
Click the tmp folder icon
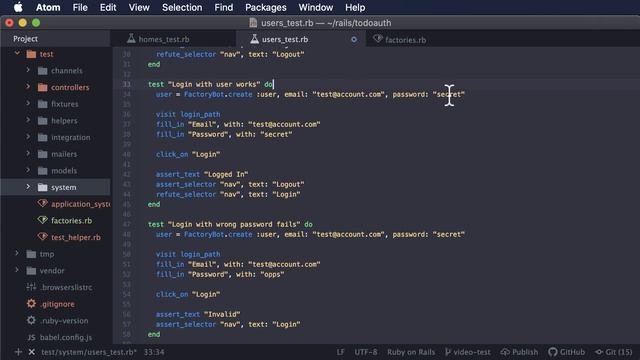31,254
